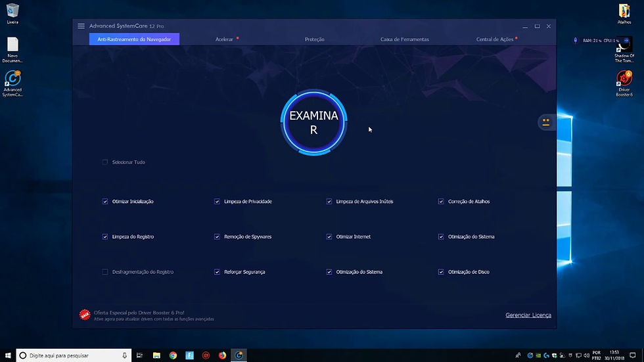Click the Logitech G tray icon
This screenshot has width=644, height=362.
(x=546, y=355)
